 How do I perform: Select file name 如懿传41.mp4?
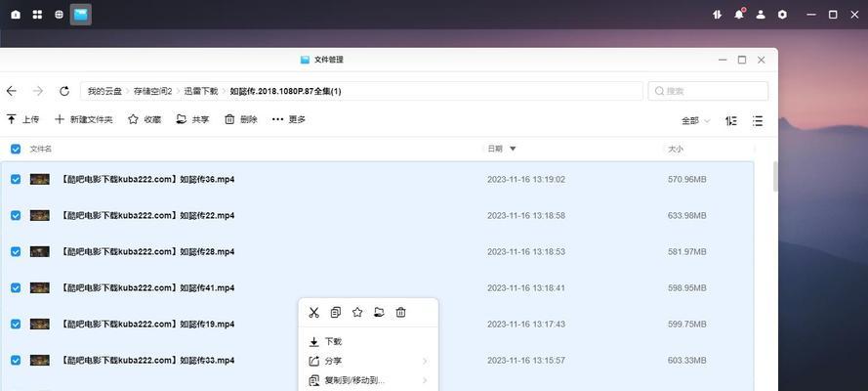point(147,288)
